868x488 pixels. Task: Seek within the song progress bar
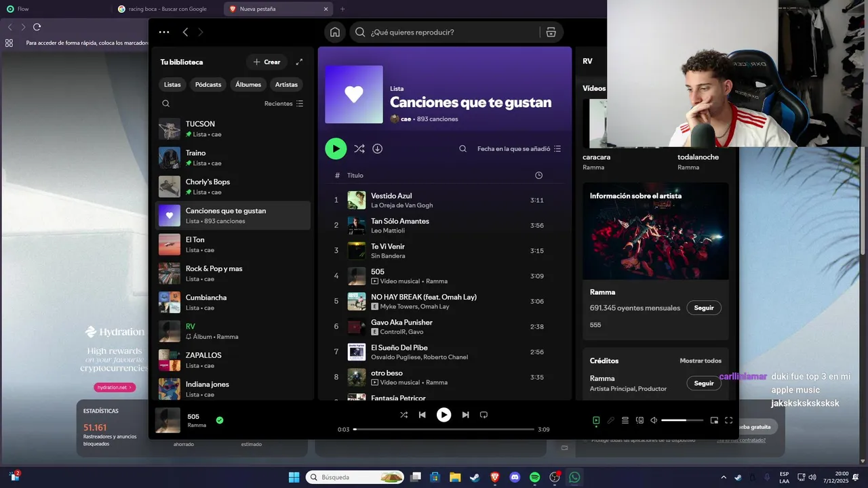click(x=444, y=429)
